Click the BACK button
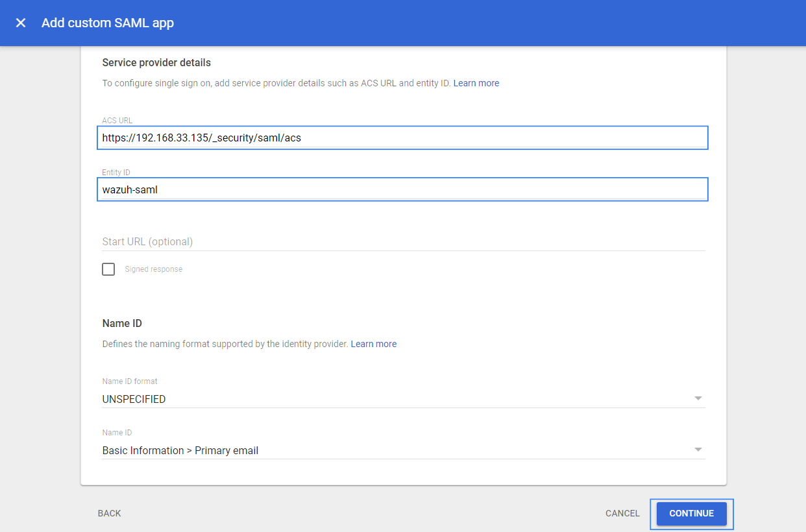This screenshot has width=806, height=532. click(110, 513)
